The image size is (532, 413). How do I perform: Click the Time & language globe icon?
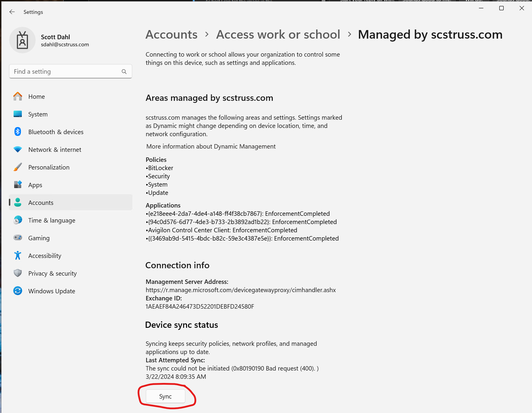(x=18, y=220)
